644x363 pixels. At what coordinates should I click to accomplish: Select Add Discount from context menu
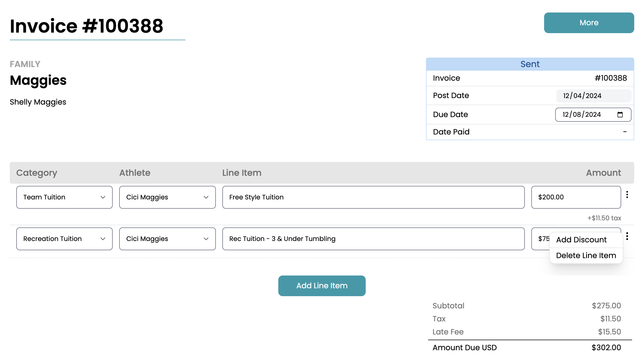pyautogui.click(x=581, y=240)
